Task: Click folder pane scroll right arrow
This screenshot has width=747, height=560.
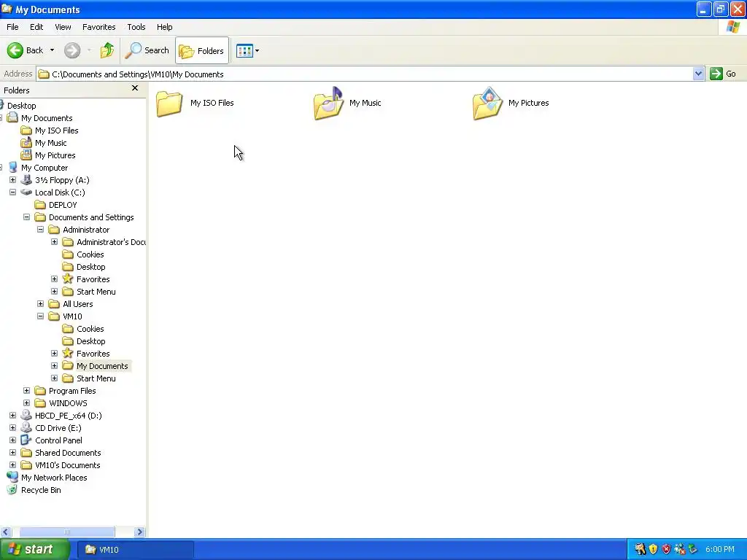Action: click(x=139, y=532)
